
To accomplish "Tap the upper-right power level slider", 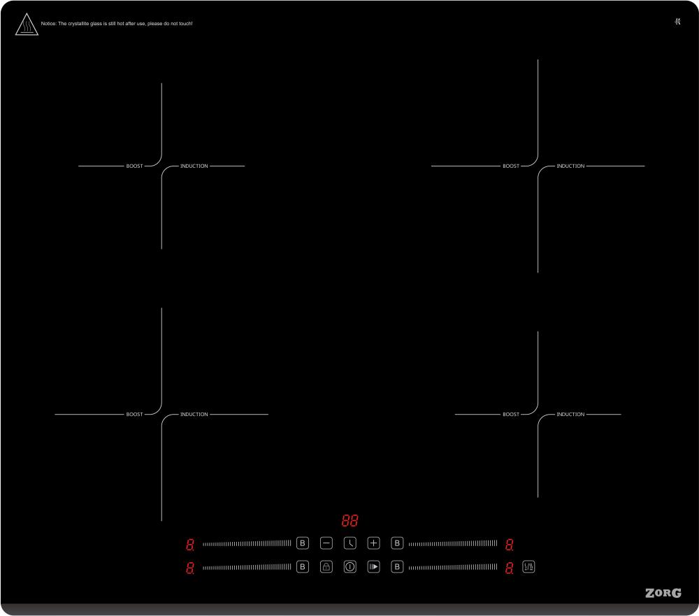I will coord(453,543).
